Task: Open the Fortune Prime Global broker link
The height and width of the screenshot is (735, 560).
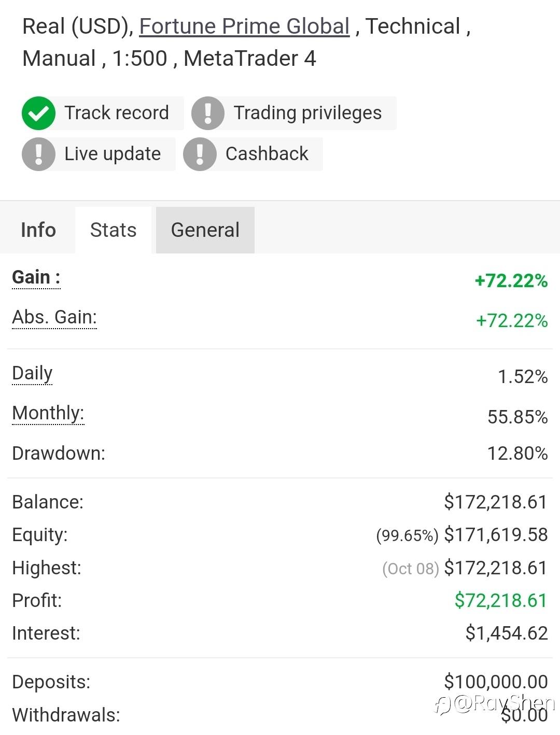Action: [x=244, y=26]
